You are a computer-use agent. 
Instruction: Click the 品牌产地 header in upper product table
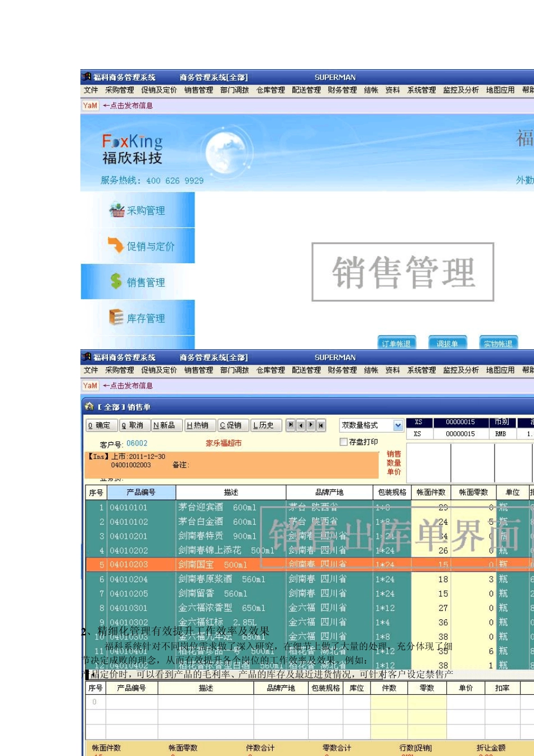pyautogui.click(x=329, y=492)
